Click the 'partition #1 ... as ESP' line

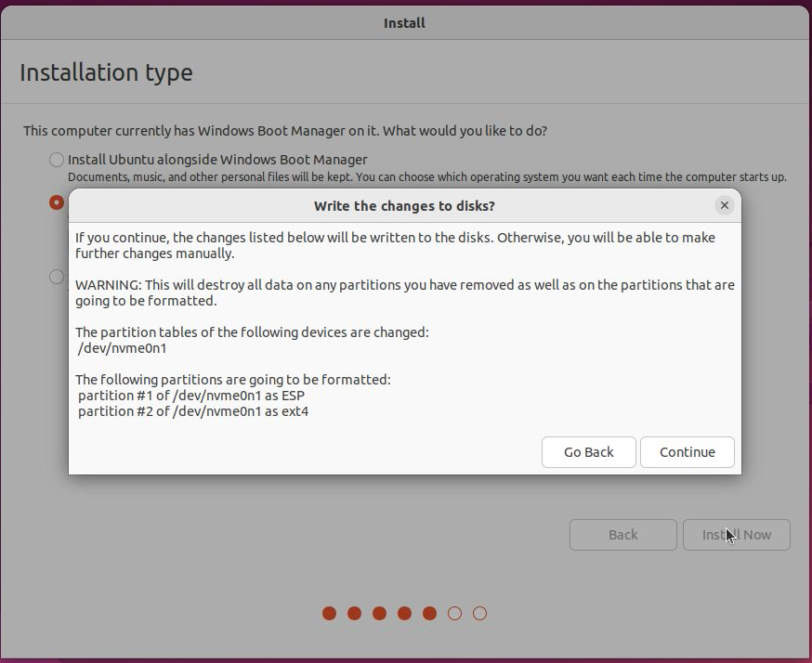[191, 396]
